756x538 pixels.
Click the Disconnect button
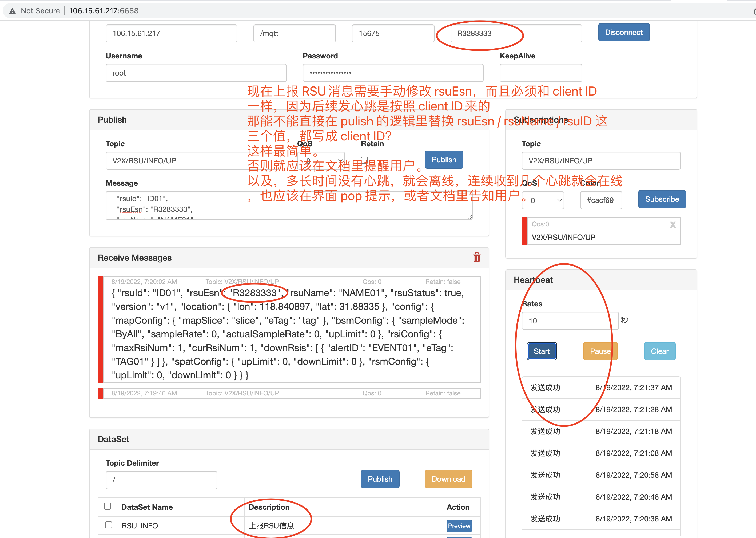tap(623, 32)
